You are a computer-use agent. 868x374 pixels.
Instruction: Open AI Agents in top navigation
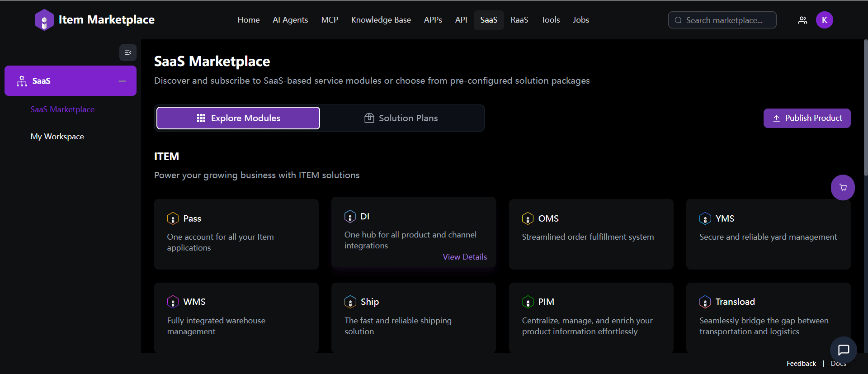click(290, 20)
